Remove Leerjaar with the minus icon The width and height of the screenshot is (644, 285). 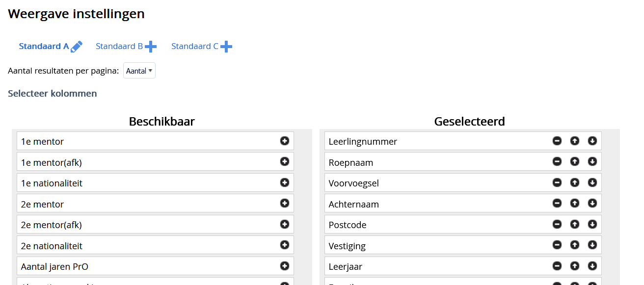pyautogui.click(x=557, y=266)
